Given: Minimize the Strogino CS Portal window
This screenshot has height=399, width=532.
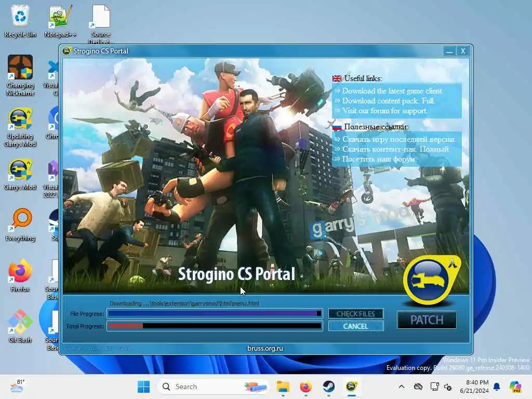Looking at the screenshot, I should click(x=449, y=51).
